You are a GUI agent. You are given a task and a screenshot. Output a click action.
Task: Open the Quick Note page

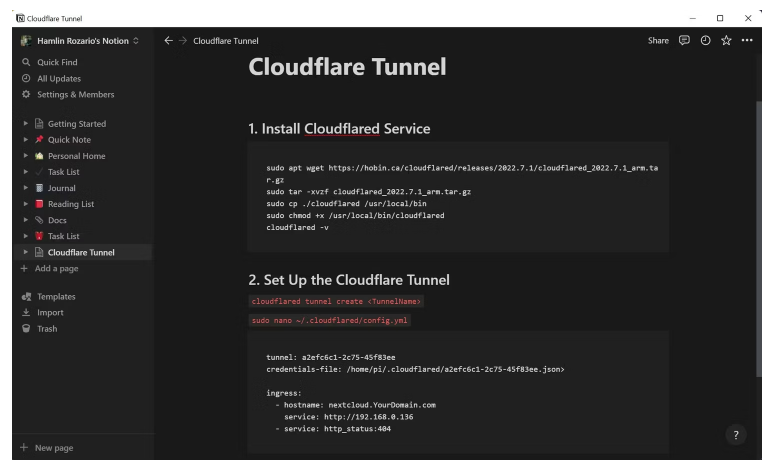click(69, 139)
